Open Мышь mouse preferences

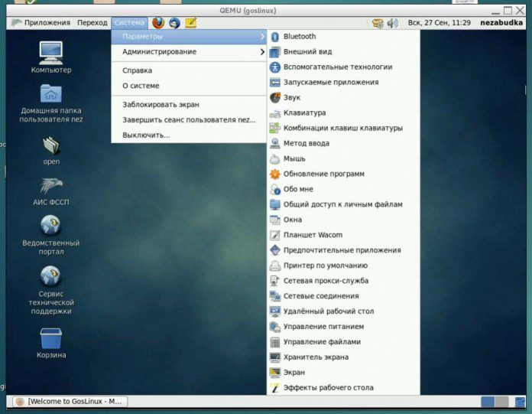point(343,158)
